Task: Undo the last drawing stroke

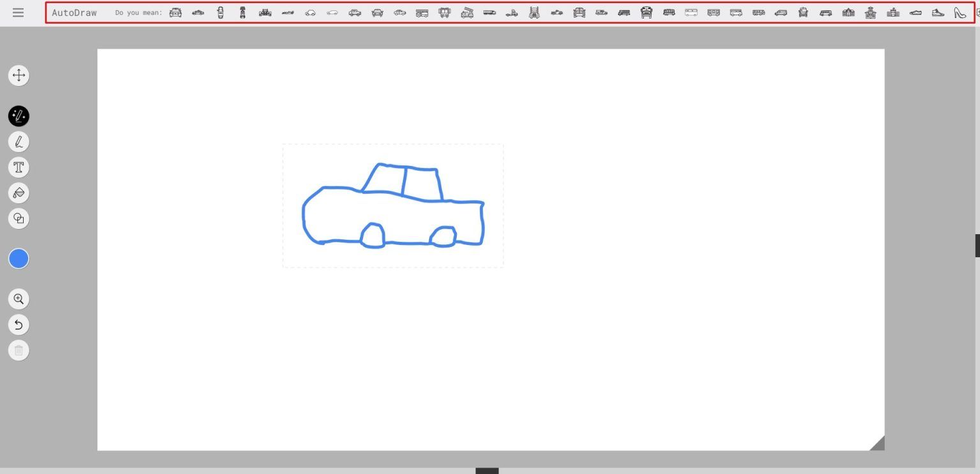Action: tap(19, 324)
